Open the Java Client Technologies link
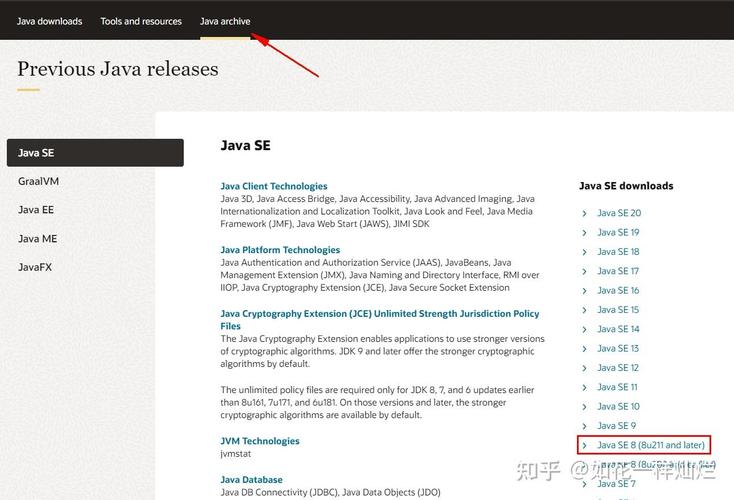The image size is (734, 500). (x=274, y=186)
